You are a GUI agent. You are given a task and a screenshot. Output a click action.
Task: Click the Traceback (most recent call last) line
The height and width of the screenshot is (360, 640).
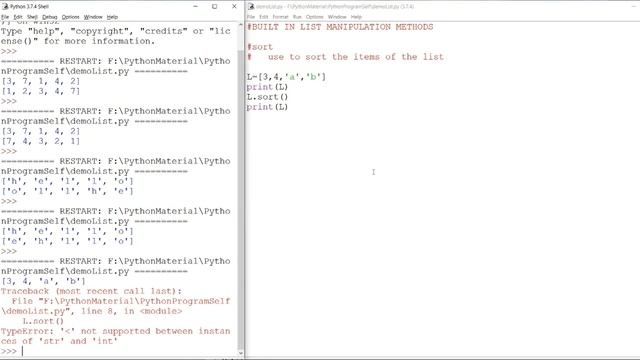[91, 291]
